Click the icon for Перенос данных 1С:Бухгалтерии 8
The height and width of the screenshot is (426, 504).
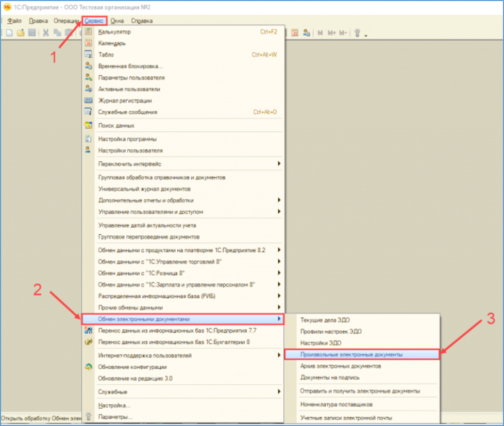point(89,342)
